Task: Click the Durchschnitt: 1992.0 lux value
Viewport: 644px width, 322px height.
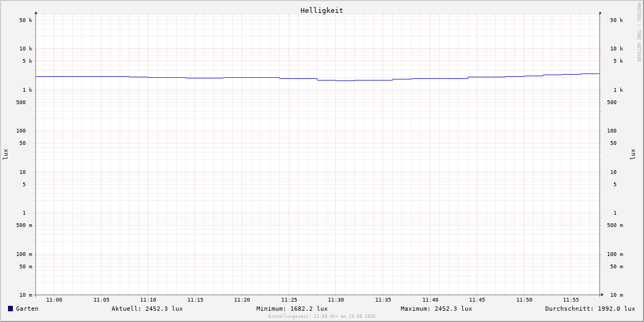Action: click(590, 309)
